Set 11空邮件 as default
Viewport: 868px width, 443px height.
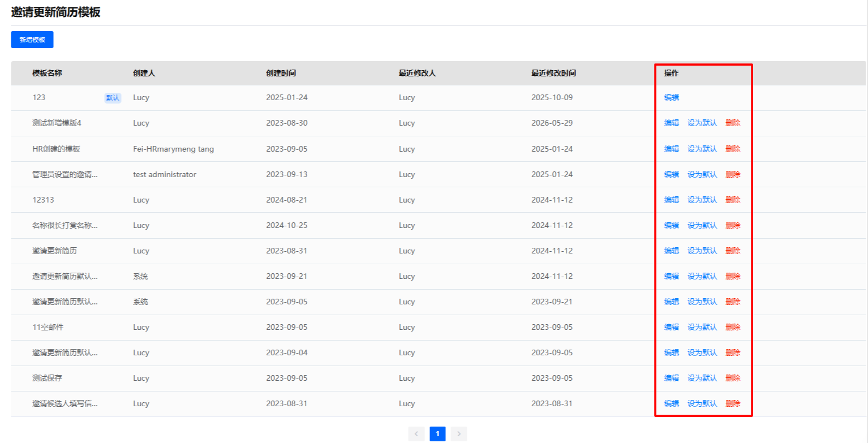702,327
